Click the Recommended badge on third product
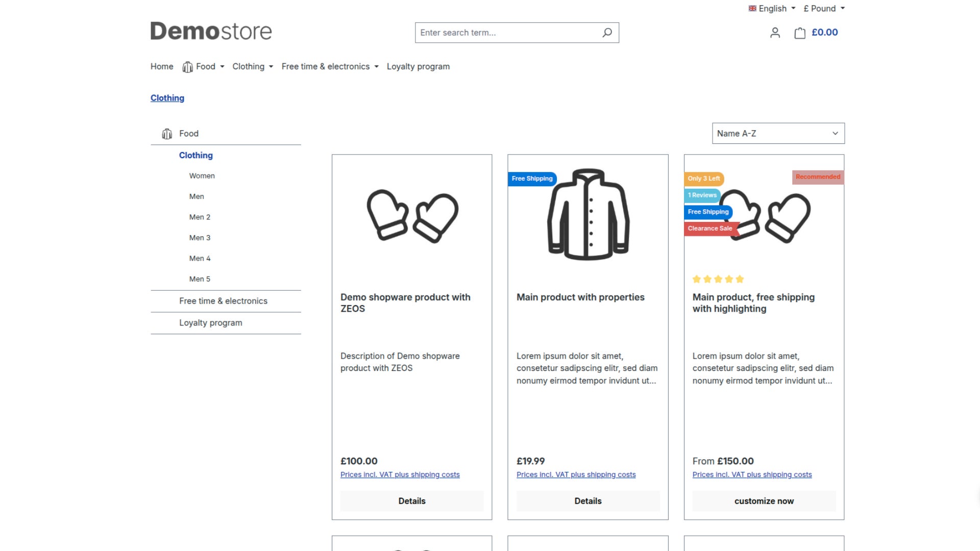This screenshot has height=551, width=980. (x=818, y=177)
